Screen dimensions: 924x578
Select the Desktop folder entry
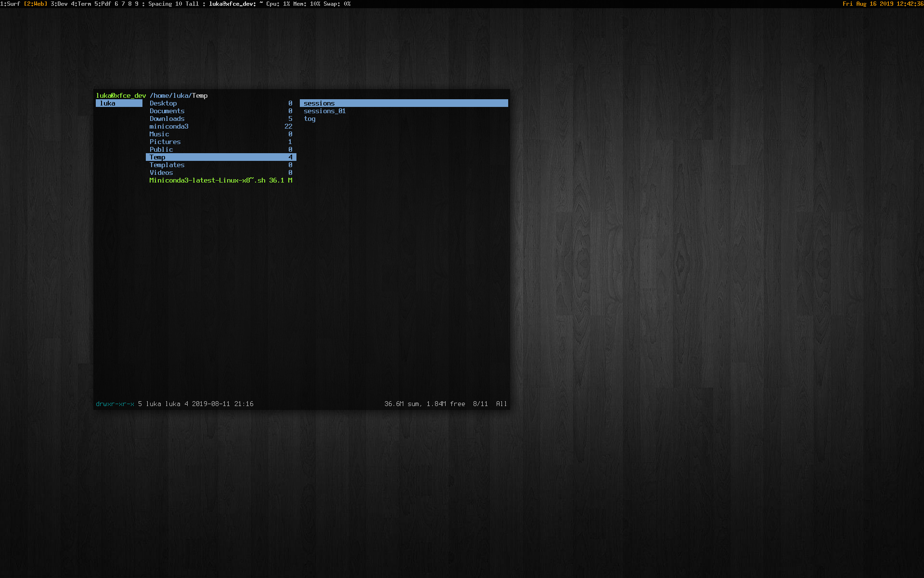163,103
